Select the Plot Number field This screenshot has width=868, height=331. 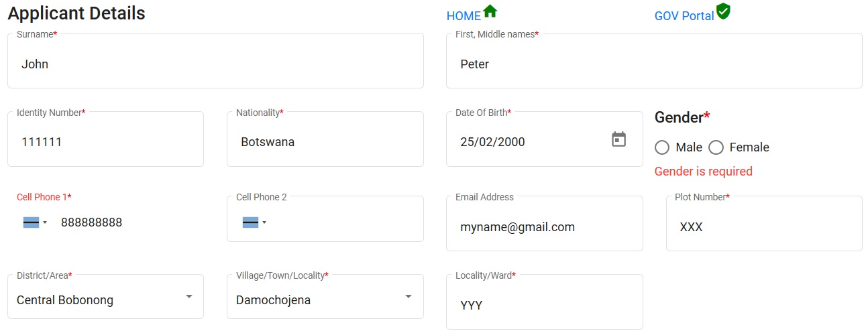[x=764, y=227]
